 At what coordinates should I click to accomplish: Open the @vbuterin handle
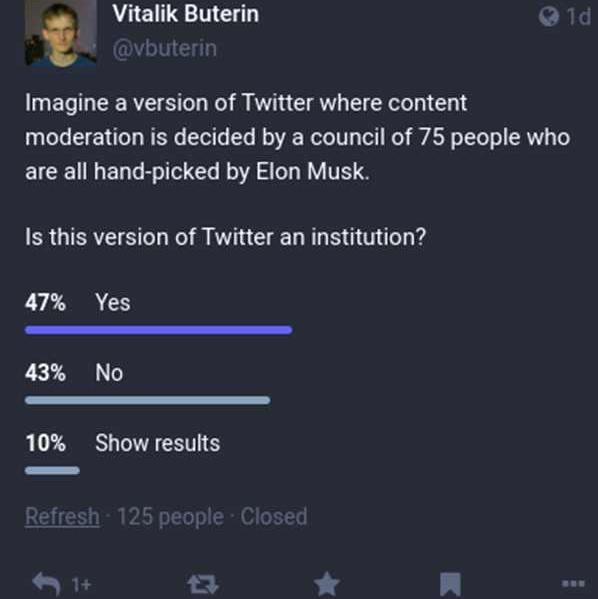[x=165, y=49]
